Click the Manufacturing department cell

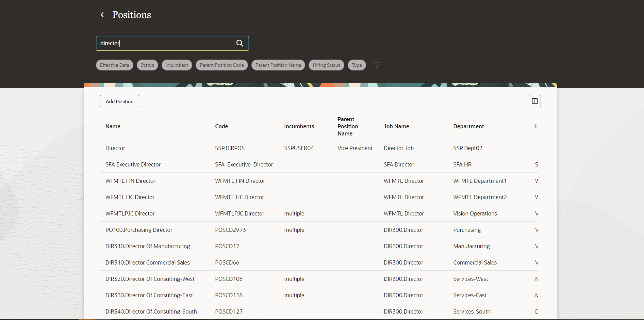pos(472,246)
